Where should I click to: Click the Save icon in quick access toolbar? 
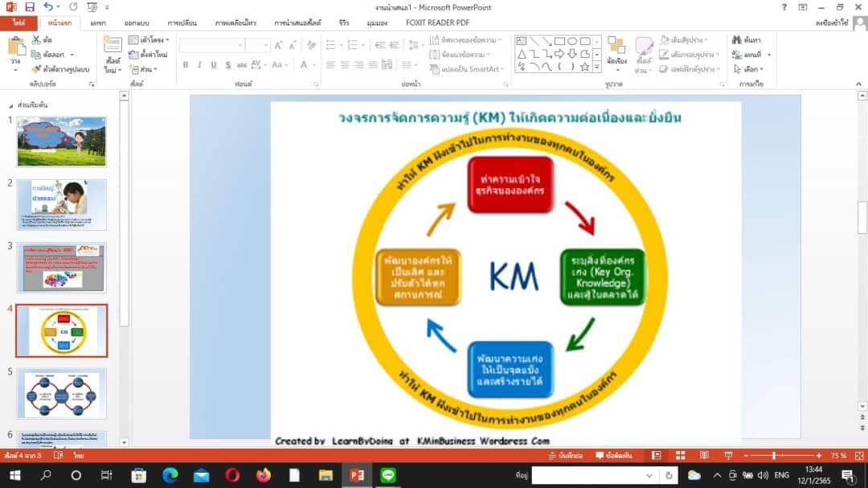30,7
